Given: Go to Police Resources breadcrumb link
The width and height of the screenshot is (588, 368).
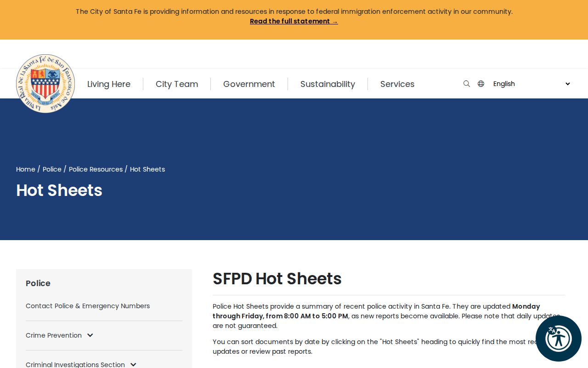Looking at the screenshot, I should [x=96, y=169].
